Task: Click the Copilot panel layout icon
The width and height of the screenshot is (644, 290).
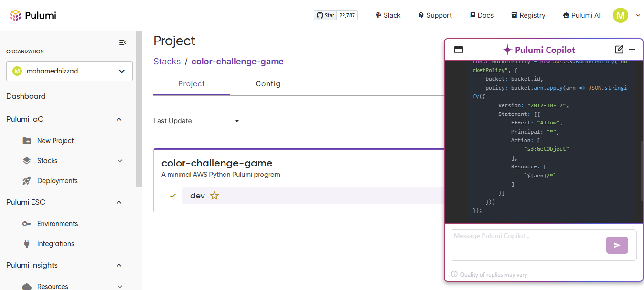Action: [x=459, y=50]
